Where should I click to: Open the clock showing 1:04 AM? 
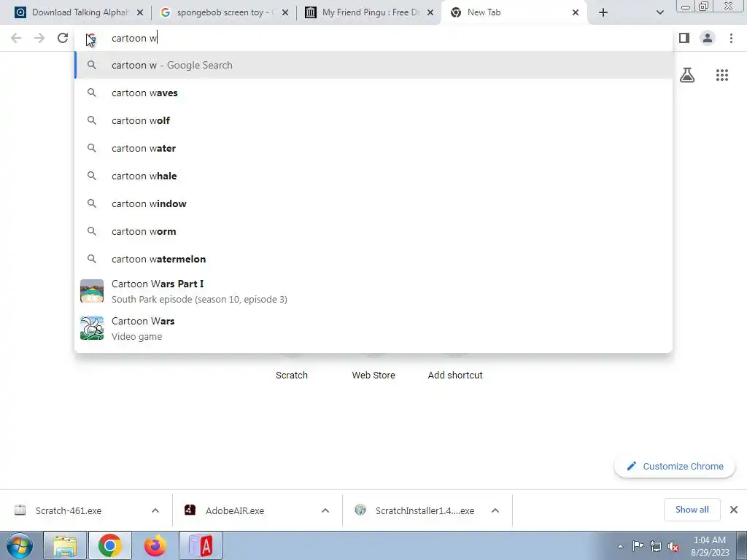click(710, 546)
